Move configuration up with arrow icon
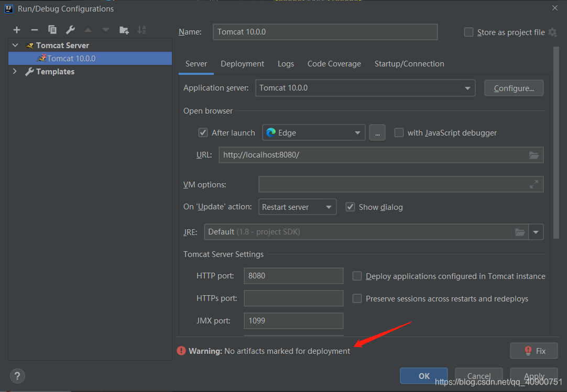 pos(88,30)
